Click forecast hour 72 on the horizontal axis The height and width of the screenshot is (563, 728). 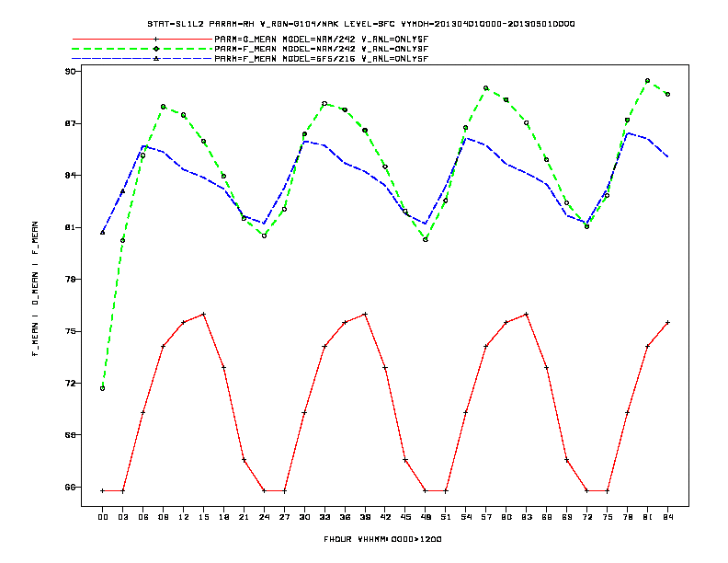pyautogui.click(x=586, y=517)
